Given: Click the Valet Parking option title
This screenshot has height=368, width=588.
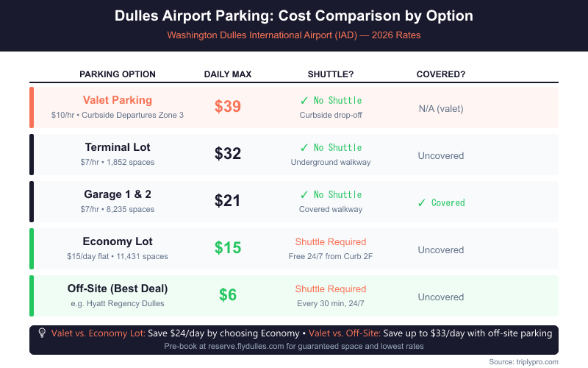Looking at the screenshot, I should coord(118,100).
